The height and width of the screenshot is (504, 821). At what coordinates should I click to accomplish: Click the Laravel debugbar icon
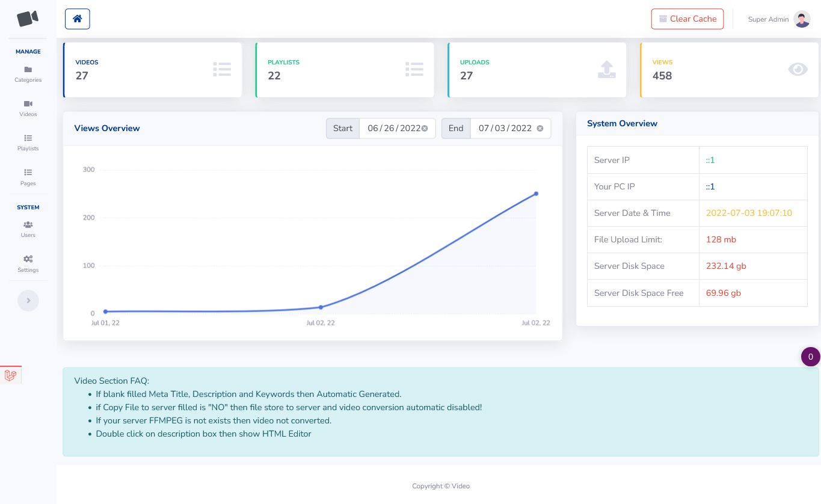point(10,375)
